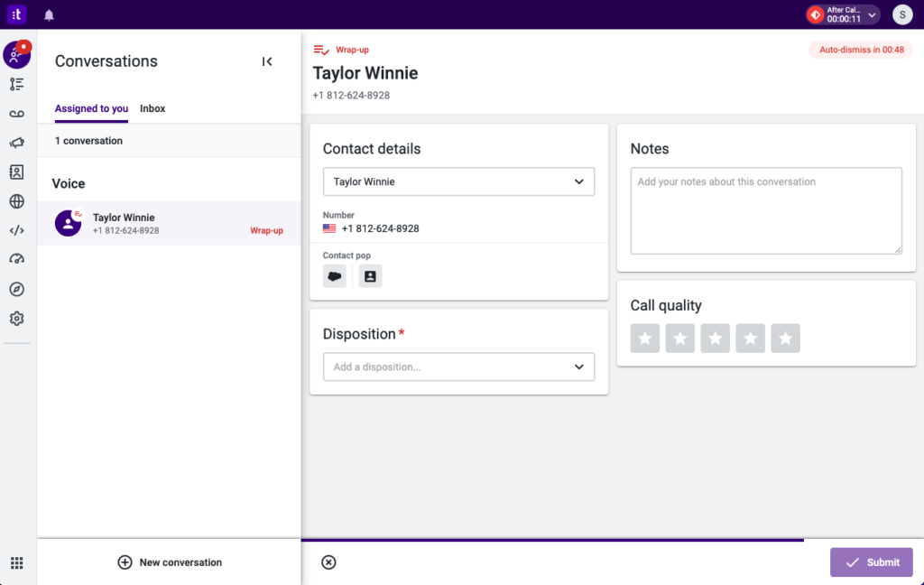Screen dimensions: 924x585
Task: Open the notifications bell
Action: click(x=49, y=15)
